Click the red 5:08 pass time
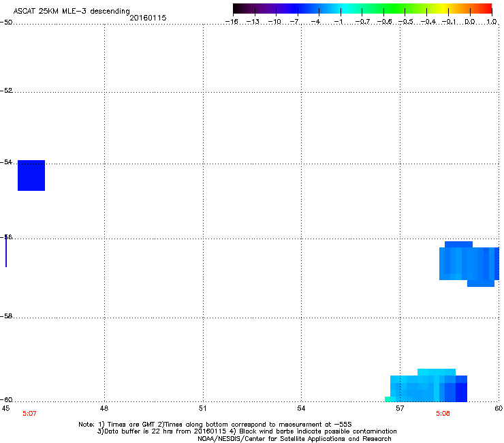 pos(443,414)
